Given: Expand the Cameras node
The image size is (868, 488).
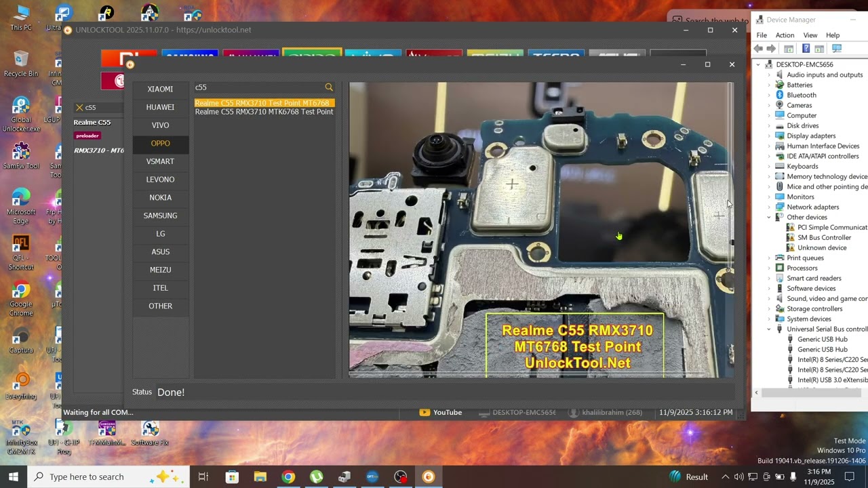Looking at the screenshot, I should (x=769, y=105).
